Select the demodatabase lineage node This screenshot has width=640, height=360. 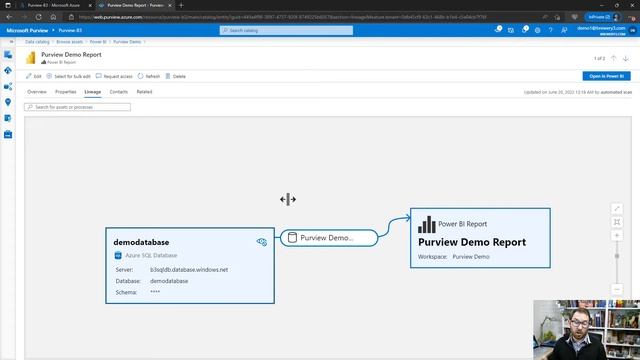click(x=190, y=265)
